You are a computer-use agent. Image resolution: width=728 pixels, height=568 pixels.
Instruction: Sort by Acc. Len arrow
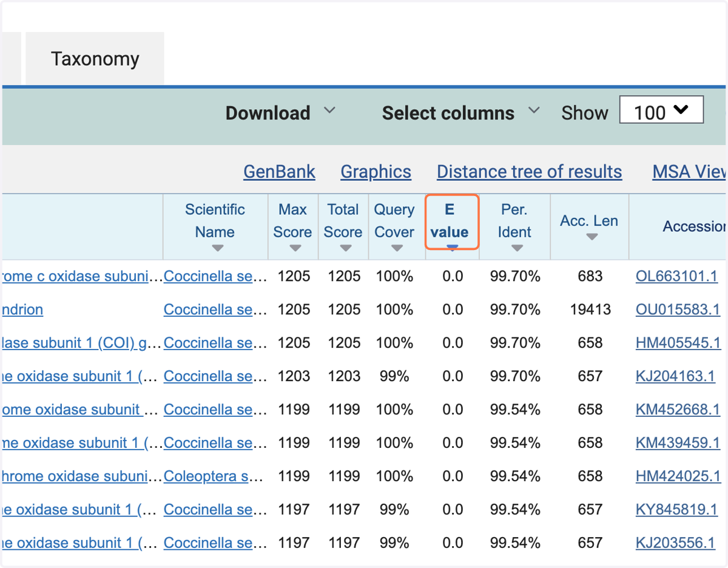click(592, 237)
